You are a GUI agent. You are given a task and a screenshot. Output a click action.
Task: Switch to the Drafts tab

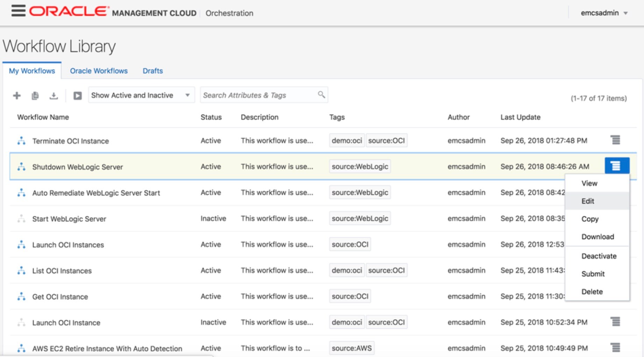152,71
